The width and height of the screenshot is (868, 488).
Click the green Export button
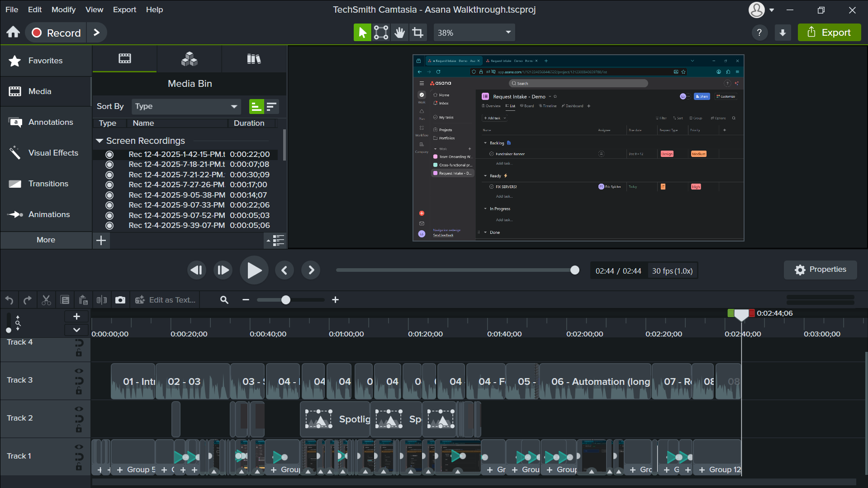click(x=829, y=33)
